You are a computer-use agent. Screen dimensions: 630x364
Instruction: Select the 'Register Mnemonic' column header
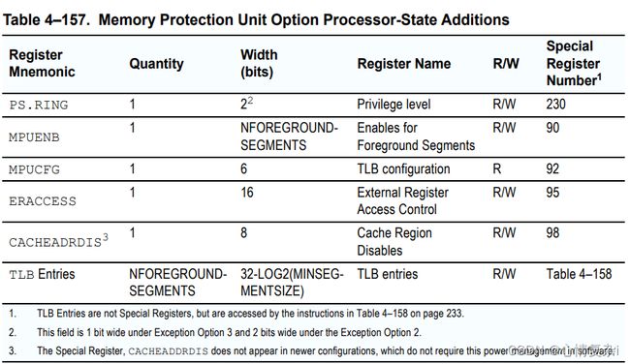(x=43, y=63)
